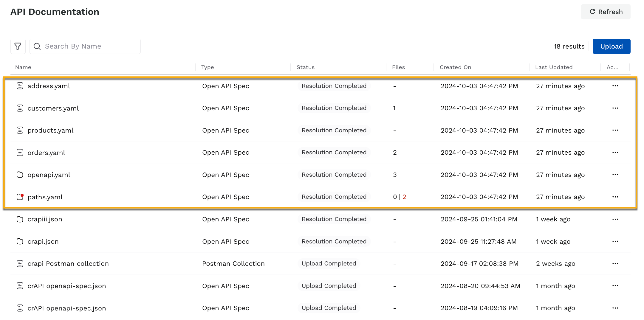Screen dimensions: 644x320
Task: Click the folder icon for openapi.yaml
Action: 20,175
